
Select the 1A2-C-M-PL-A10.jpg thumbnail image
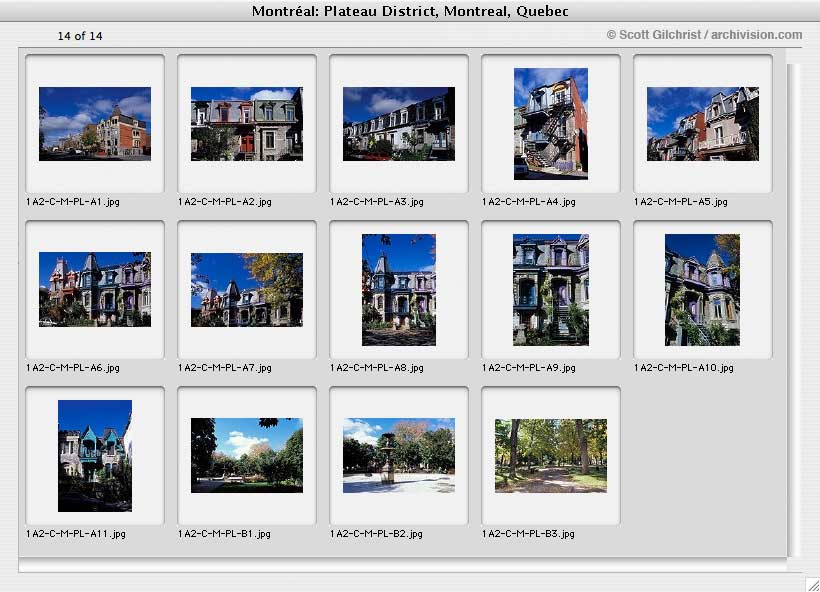(702, 290)
